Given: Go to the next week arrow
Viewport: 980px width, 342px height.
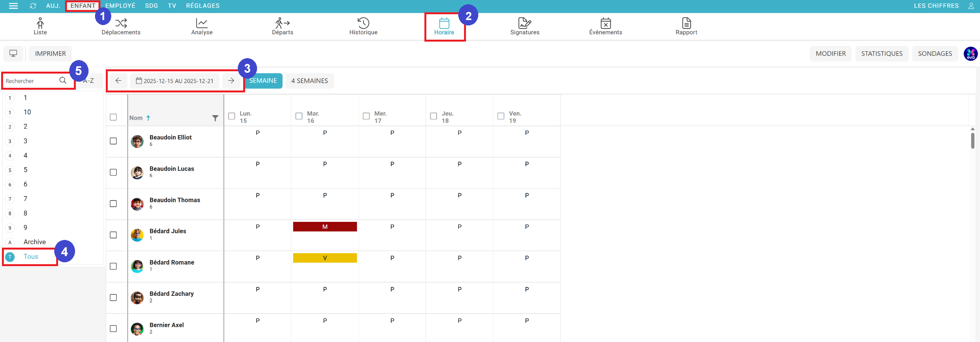Looking at the screenshot, I should point(231,80).
